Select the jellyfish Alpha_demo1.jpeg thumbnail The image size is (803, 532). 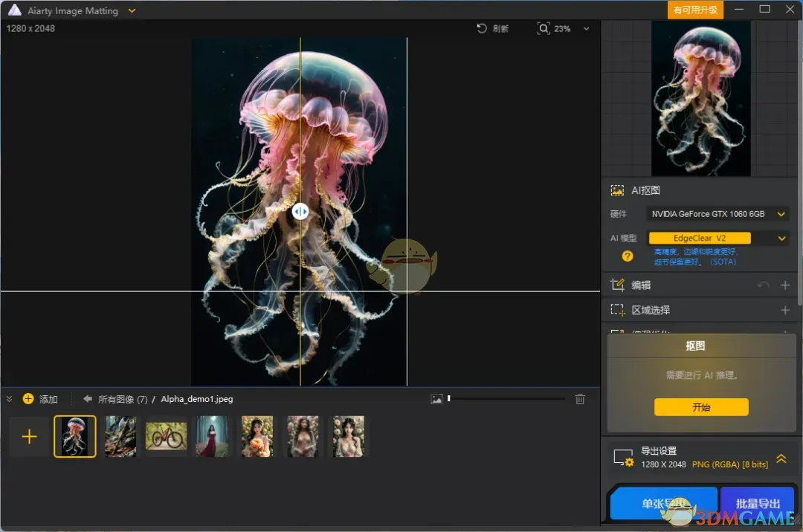74,437
